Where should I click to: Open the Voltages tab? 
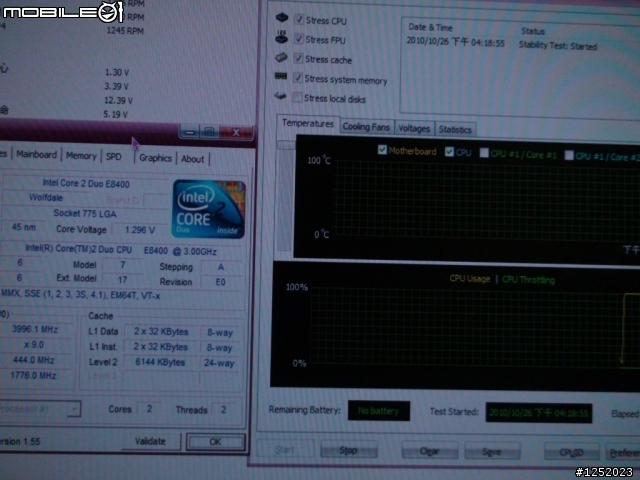(414, 129)
